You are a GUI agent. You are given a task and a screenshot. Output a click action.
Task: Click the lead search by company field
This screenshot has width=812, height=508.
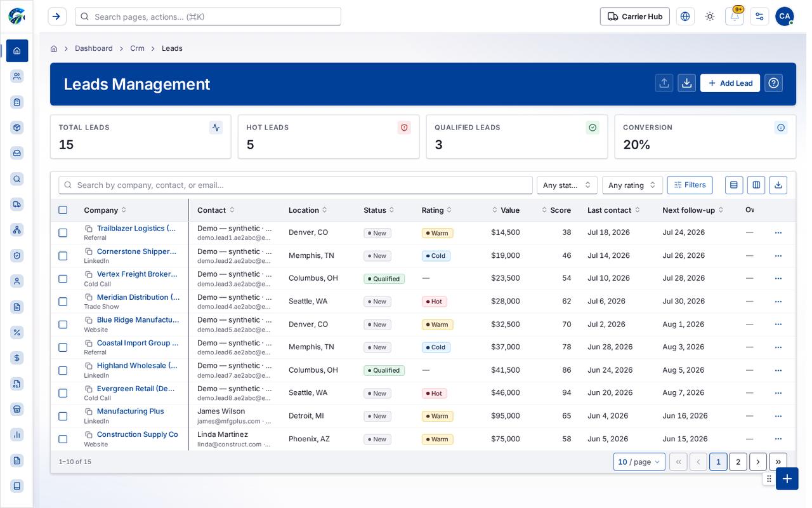point(296,185)
